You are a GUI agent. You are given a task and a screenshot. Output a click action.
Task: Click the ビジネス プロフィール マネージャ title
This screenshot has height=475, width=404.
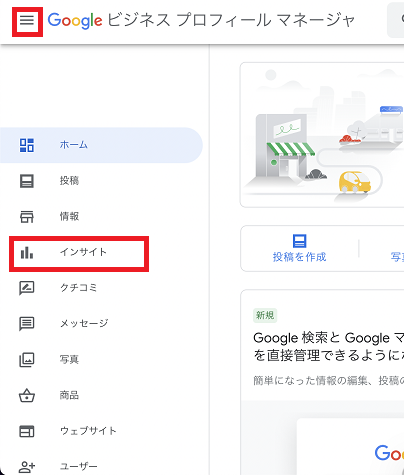(x=231, y=20)
